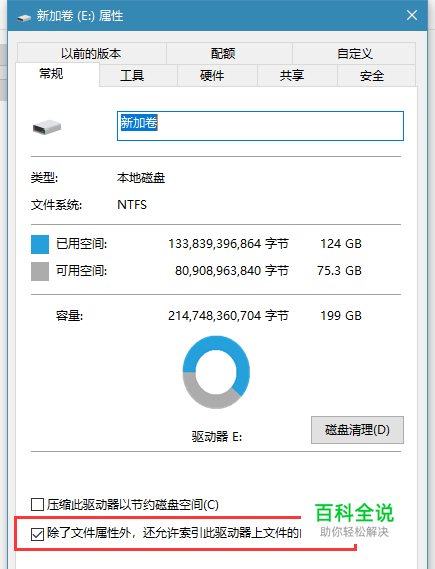Select the 常规 tab

click(x=57, y=74)
